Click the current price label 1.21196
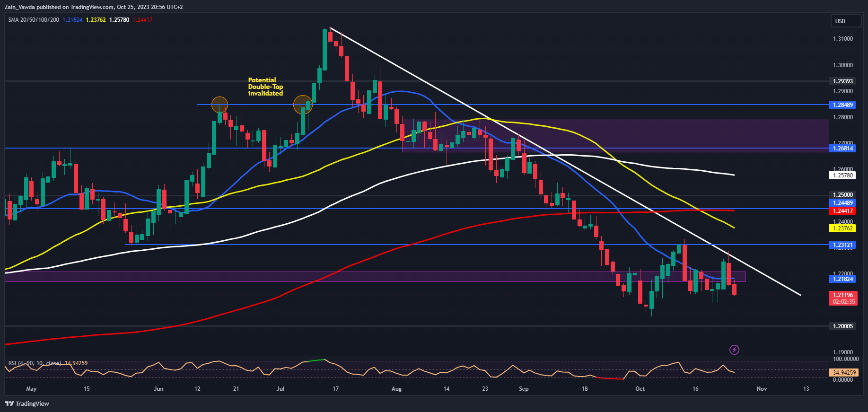 tap(843, 295)
